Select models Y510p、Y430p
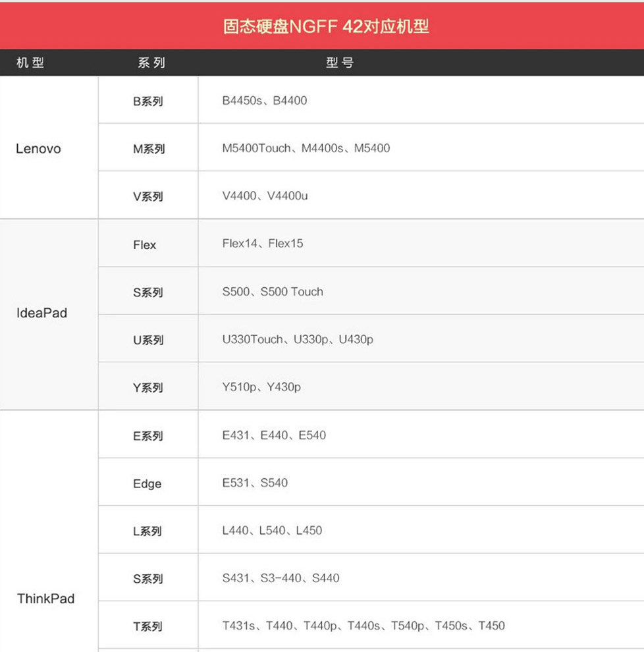This screenshot has width=644, height=652. pyautogui.click(x=261, y=387)
